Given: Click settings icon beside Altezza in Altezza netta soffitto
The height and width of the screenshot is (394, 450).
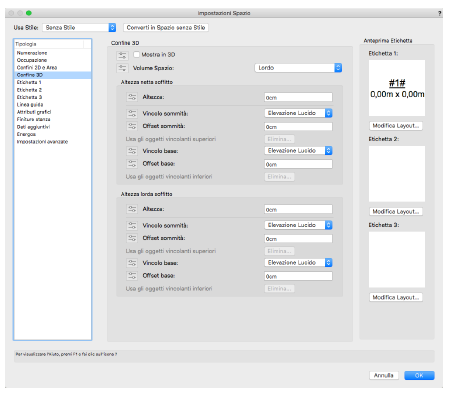Looking at the screenshot, I should click(x=132, y=97).
